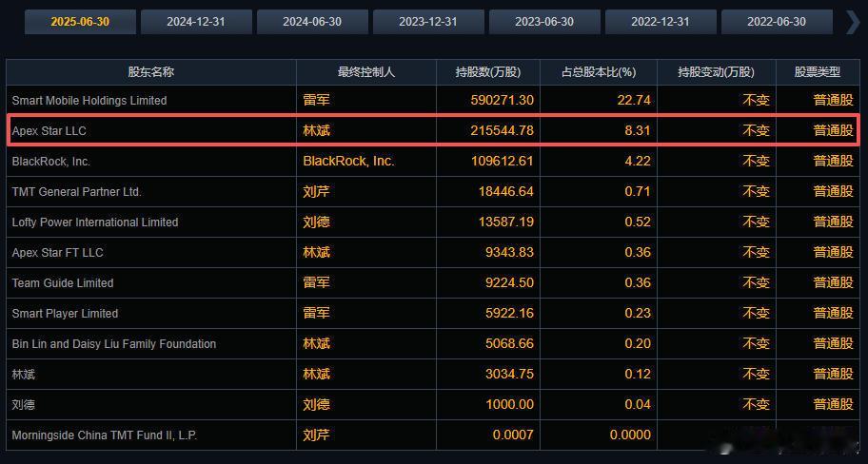Click 刘芹 in TMT General Partner row
The height and width of the screenshot is (464, 868).
pos(317,191)
